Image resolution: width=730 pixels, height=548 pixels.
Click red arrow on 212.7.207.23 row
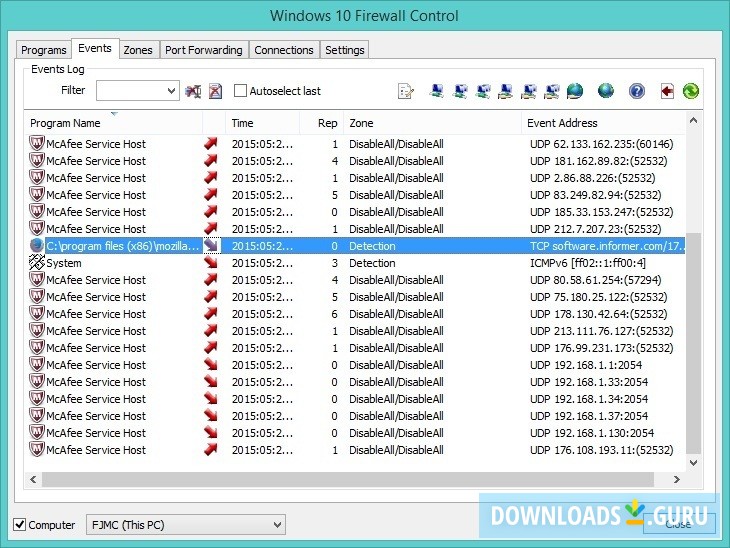coord(211,229)
